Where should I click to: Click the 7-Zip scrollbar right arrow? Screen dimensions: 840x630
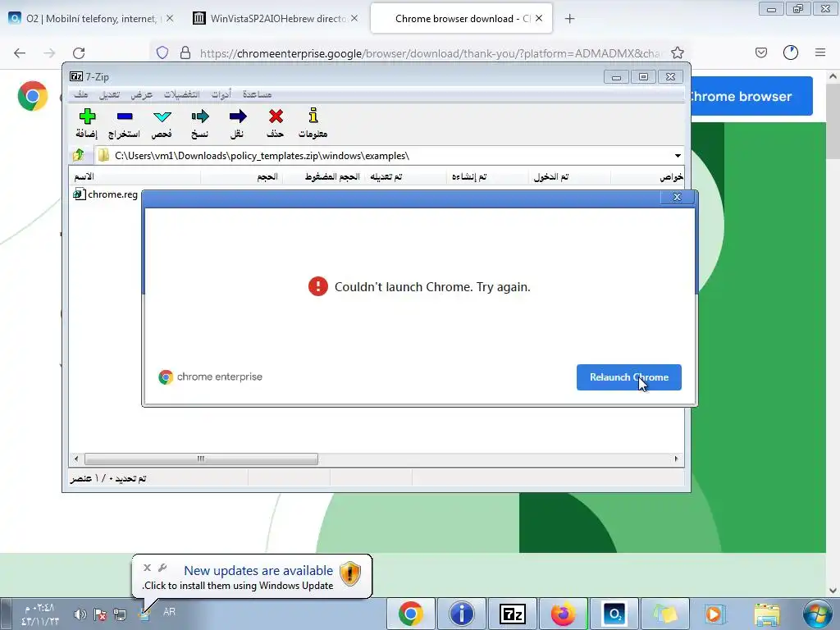676,459
